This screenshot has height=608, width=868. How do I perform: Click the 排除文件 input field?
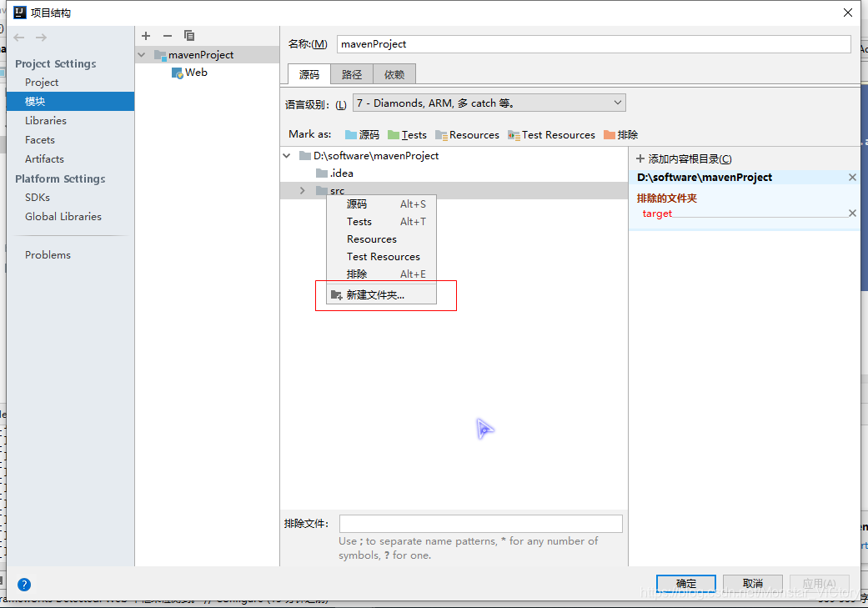pos(480,524)
